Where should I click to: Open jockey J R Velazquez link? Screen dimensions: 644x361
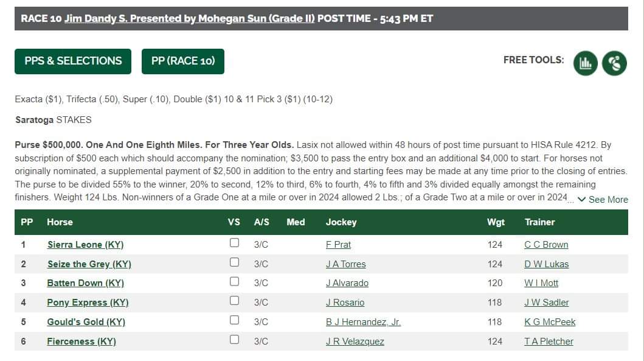355,342
